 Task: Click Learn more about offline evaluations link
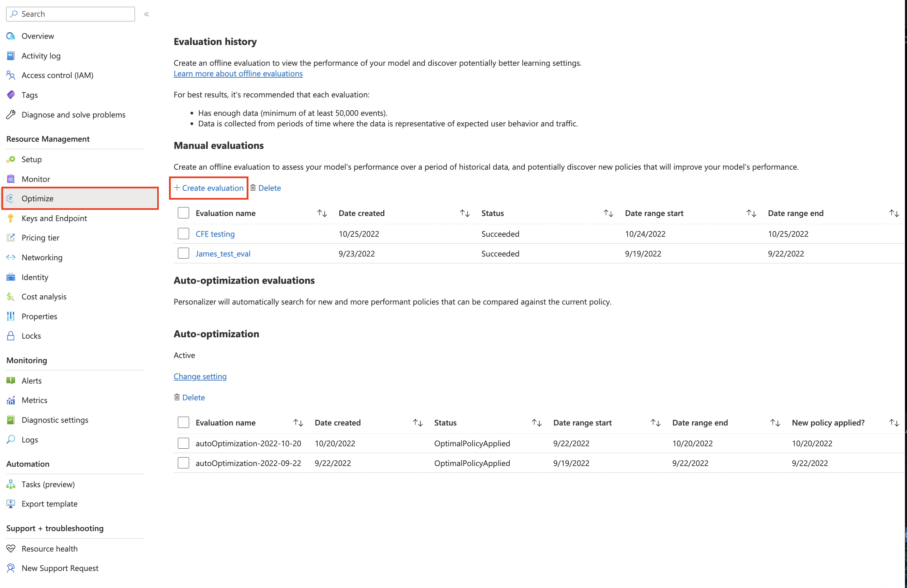pos(238,73)
